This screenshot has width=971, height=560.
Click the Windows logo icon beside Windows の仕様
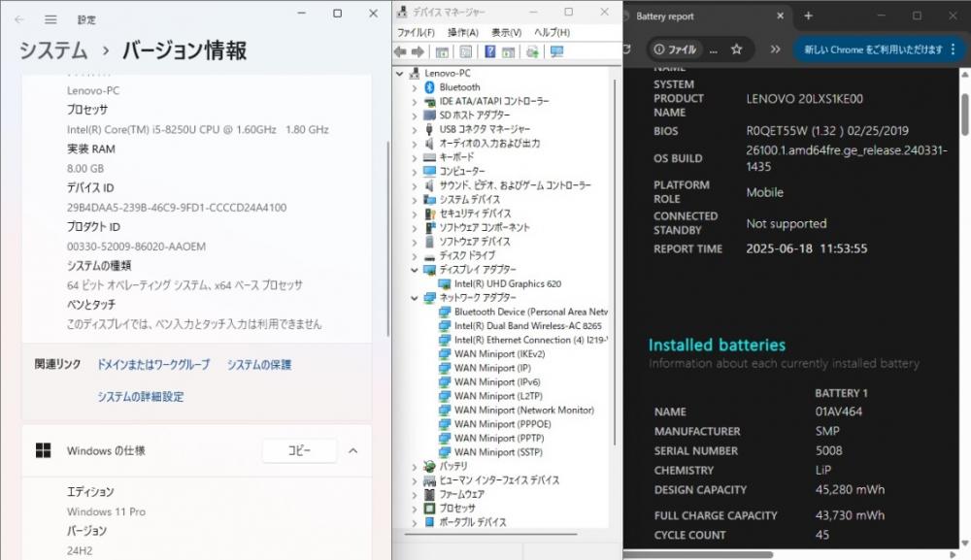tap(44, 450)
